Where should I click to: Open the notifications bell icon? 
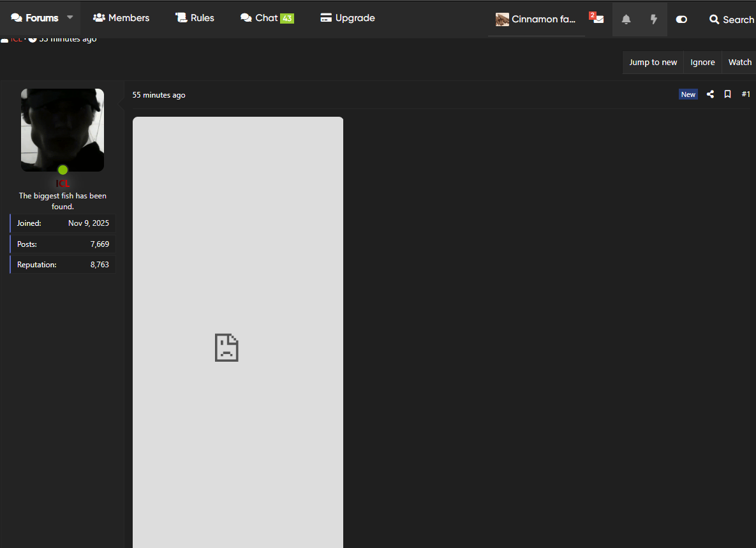(626, 19)
